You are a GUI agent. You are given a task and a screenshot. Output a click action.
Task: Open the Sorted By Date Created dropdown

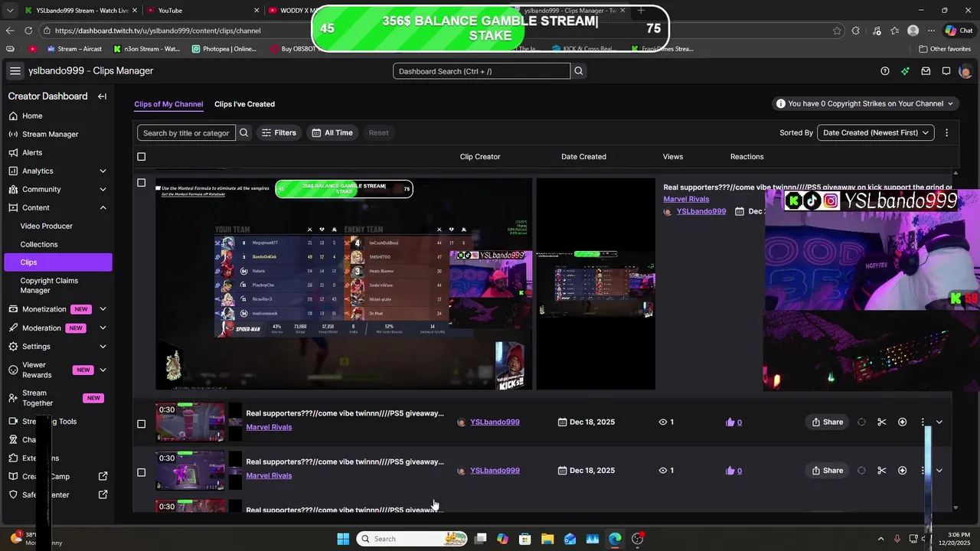(x=876, y=132)
